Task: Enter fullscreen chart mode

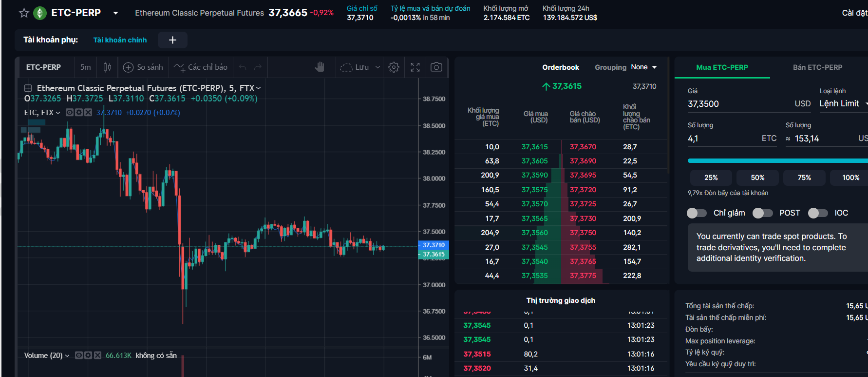Action: [415, 67]
